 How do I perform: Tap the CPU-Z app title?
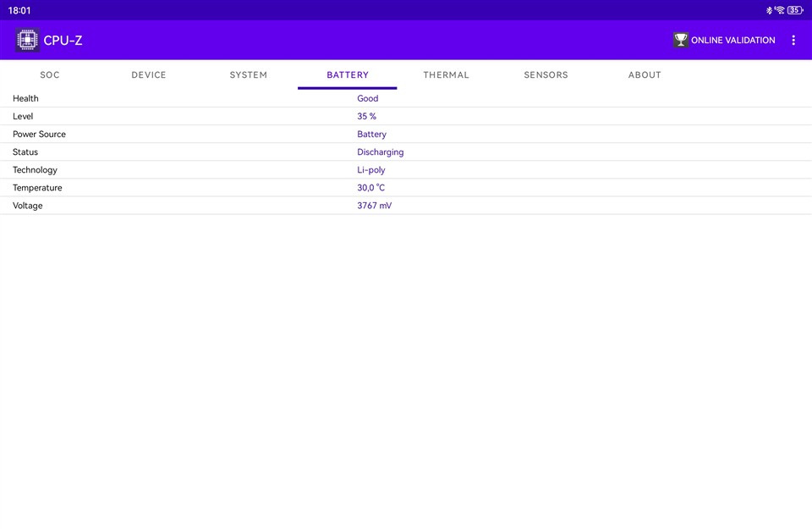[x=63, y=40]
